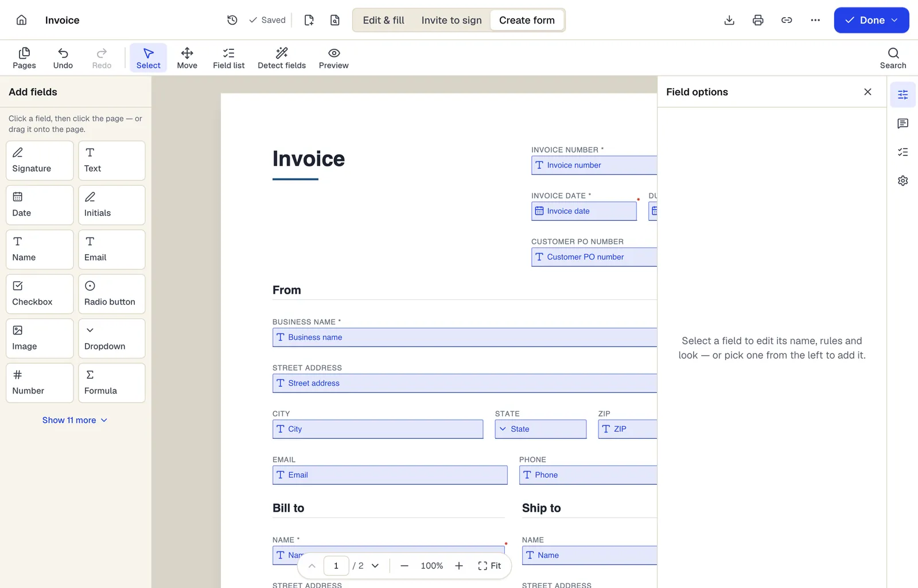The width and height of the screenshot is (918, 588).
Task: Open the settings gear sidebar icon
Action: point(903,181)
